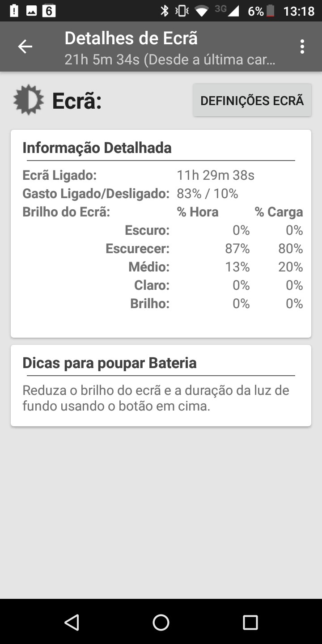
Task: Tap the alert notification icon
Action: (x=14, y=11)
